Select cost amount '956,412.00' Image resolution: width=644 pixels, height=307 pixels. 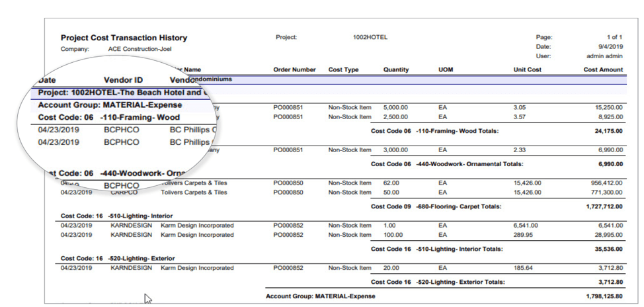tap(606, 183)
